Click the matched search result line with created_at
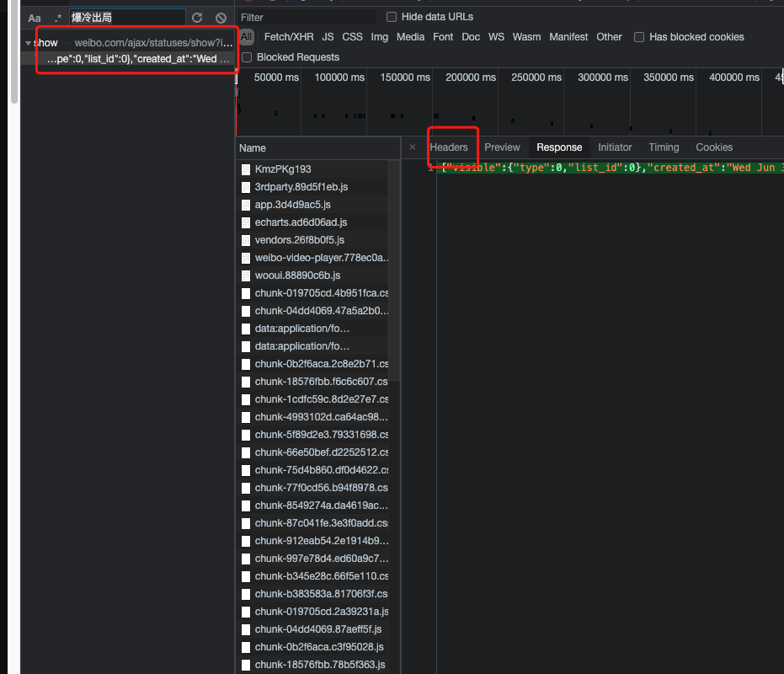Screen dimensions: 784x674 [x=137, y=59]
